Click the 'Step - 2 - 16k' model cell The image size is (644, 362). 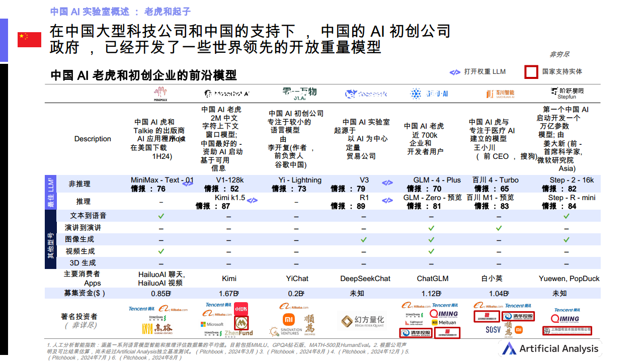click(x=572, y=179)
